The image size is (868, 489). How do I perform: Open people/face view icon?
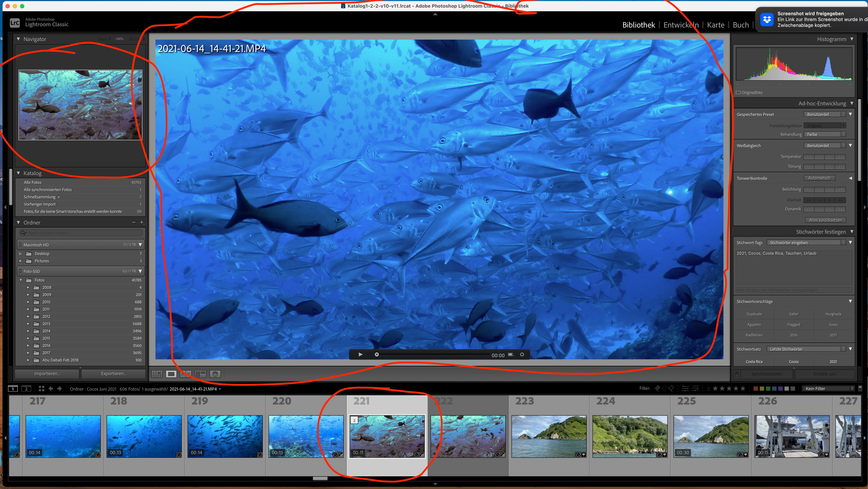215,374
